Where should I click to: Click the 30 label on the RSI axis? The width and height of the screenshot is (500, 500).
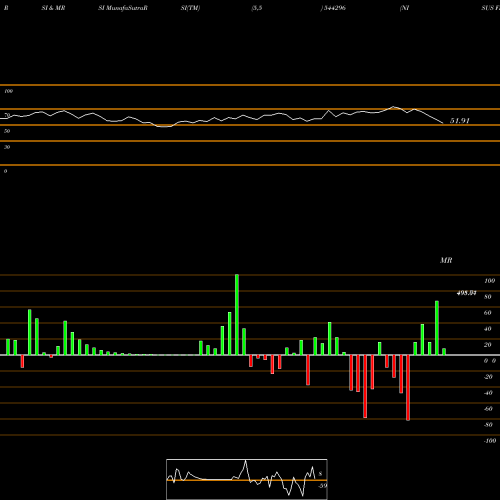pyautogui.click(x=7, y=147)
